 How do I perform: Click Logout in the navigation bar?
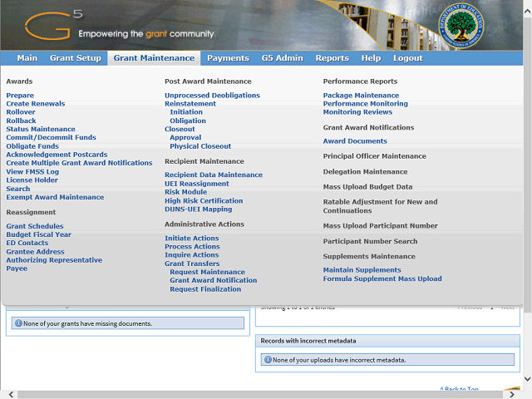(408, 58)
